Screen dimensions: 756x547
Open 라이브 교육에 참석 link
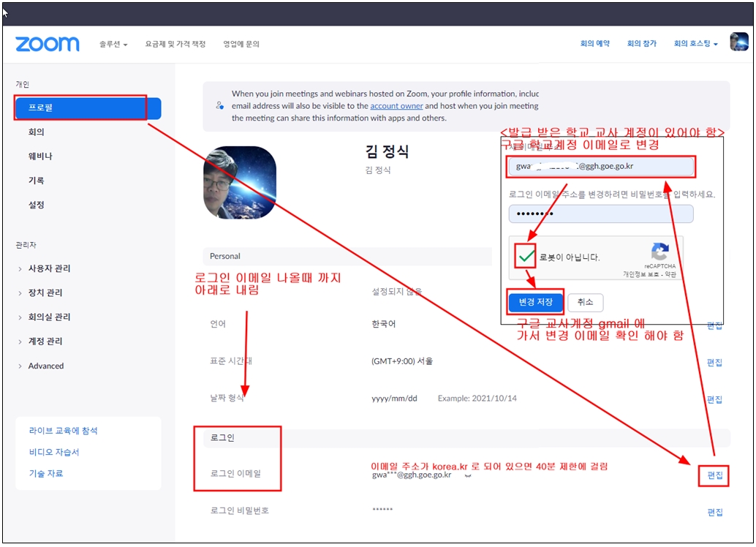point(63,431)
